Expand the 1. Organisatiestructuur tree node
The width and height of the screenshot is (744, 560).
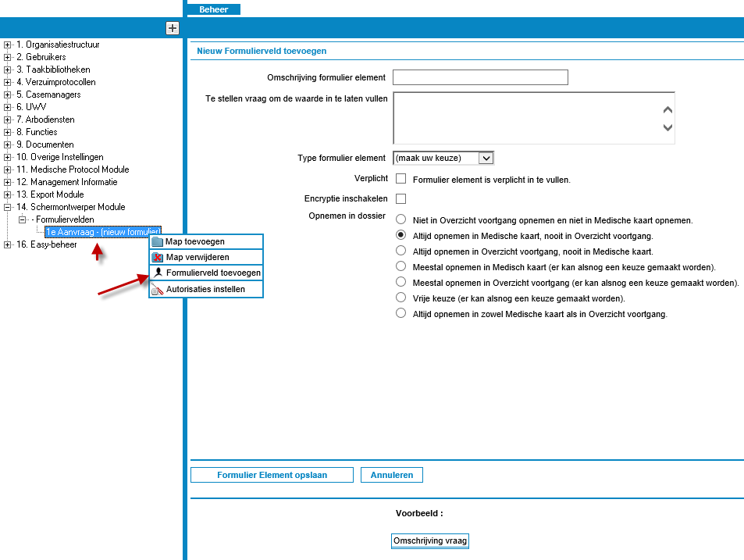click(x=8, y=45)
